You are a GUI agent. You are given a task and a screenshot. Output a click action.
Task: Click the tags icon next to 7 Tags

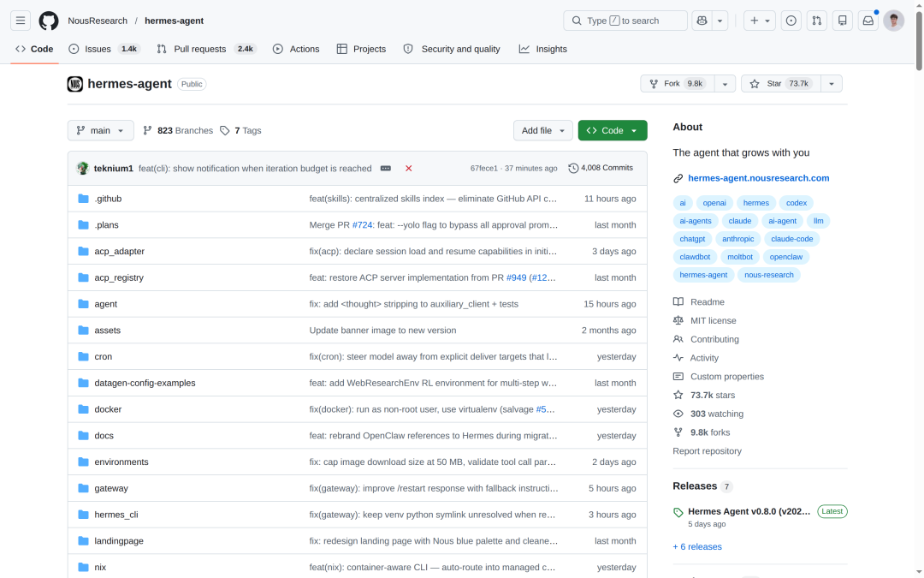click(224, 130)
